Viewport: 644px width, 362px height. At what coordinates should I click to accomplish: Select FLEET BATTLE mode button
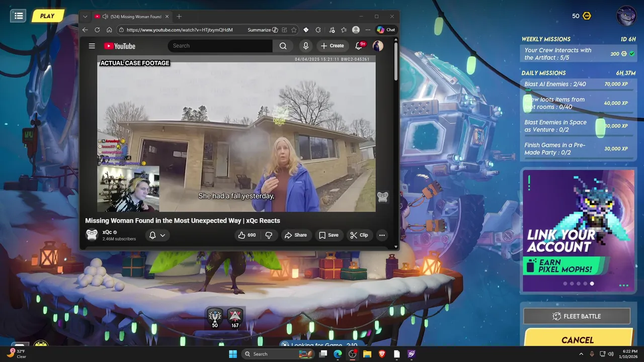pyautogui.click(x=577, y=316)
